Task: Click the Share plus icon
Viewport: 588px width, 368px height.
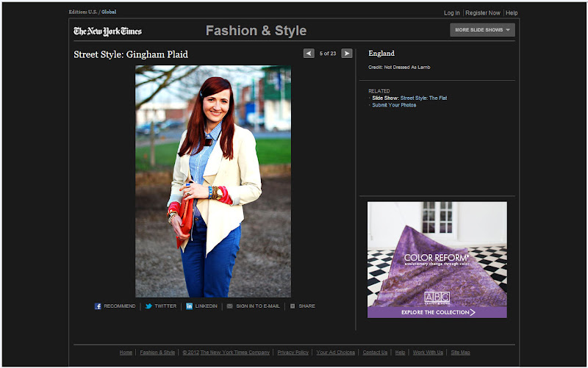Action: pyautogui.click(x=293, y=306)
